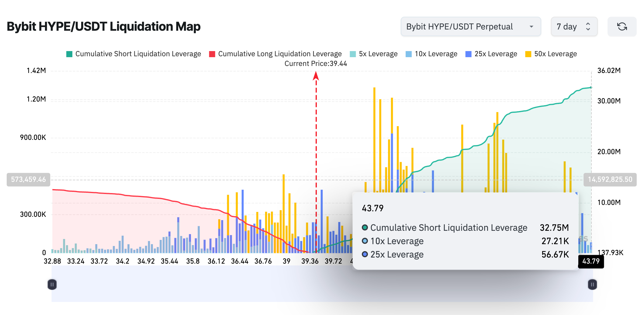Click the refresh chart icon button

(622, 27)
